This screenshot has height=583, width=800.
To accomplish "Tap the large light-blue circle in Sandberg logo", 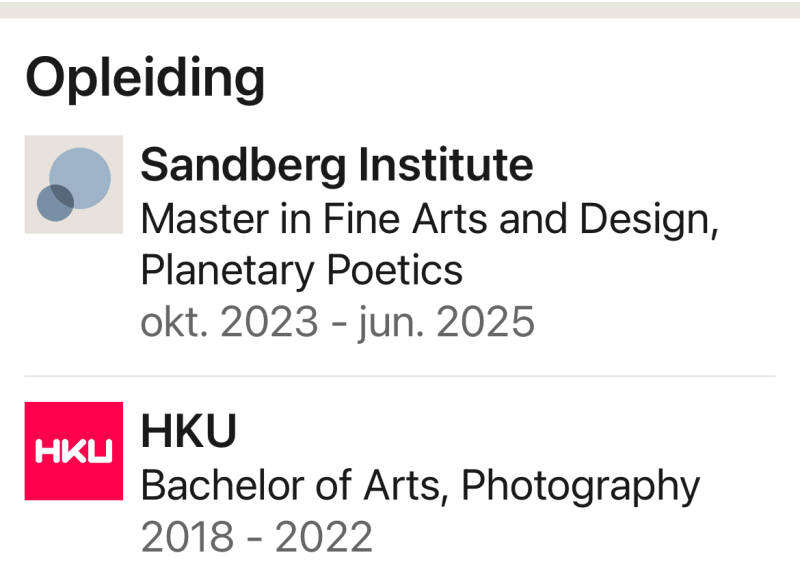I will click(83, 175).
